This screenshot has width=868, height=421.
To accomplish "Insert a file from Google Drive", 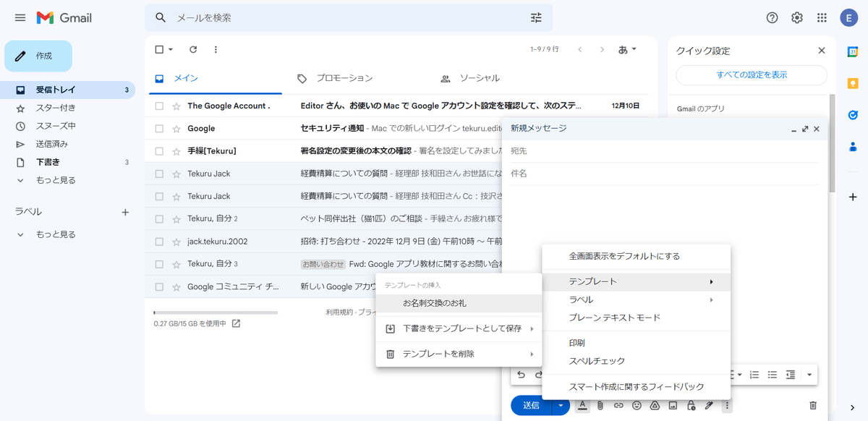I will click(x=655, y=405).
